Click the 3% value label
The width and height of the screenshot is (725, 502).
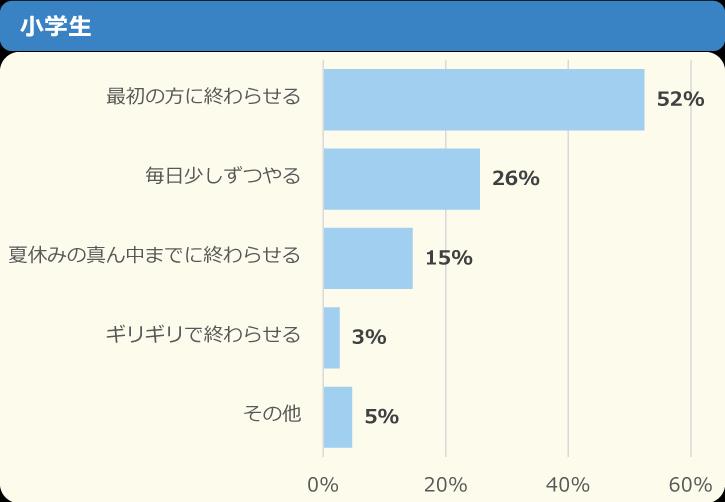coord(369,337)
